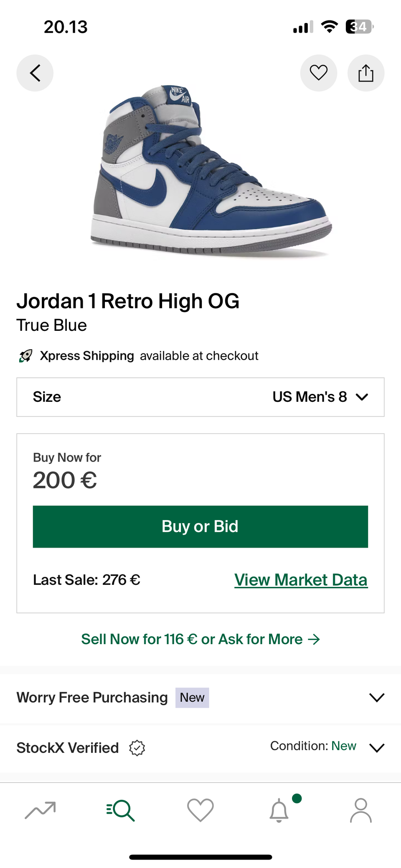
Task: Open the trending chart tab in the bottom bar
Action: coord(40,810)
